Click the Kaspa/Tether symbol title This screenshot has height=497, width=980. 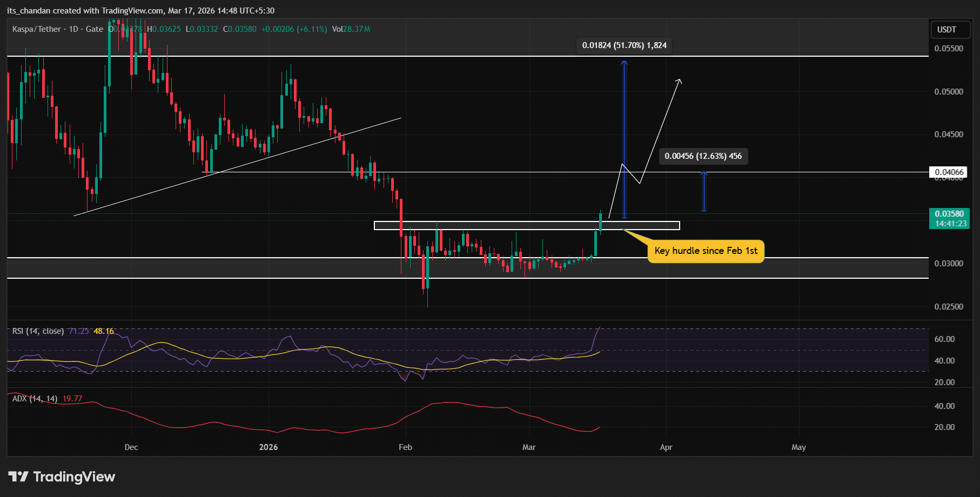tap(36, 29)
